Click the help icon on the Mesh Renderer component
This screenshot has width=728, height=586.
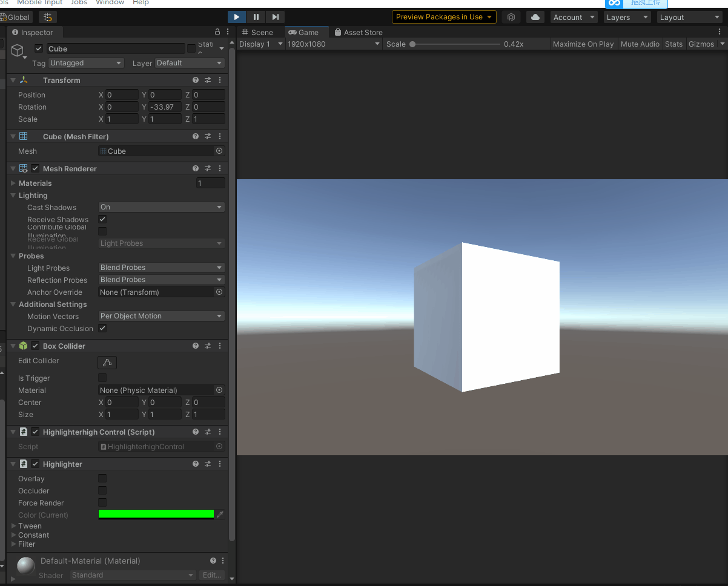click(x=195, y=168)
